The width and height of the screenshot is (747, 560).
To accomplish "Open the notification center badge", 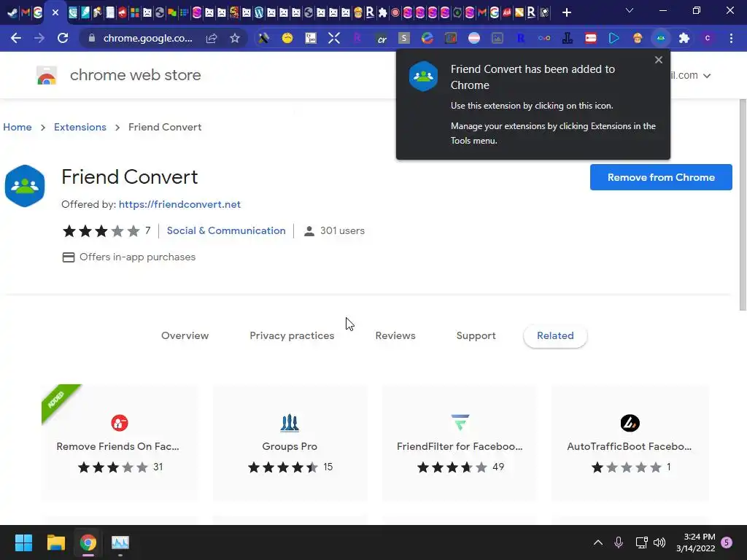I will click(x=727, y=542).
